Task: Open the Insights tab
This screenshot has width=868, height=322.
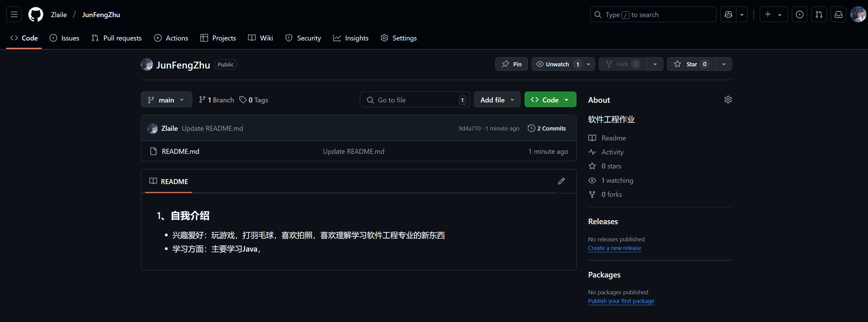Action: (351, 38)
